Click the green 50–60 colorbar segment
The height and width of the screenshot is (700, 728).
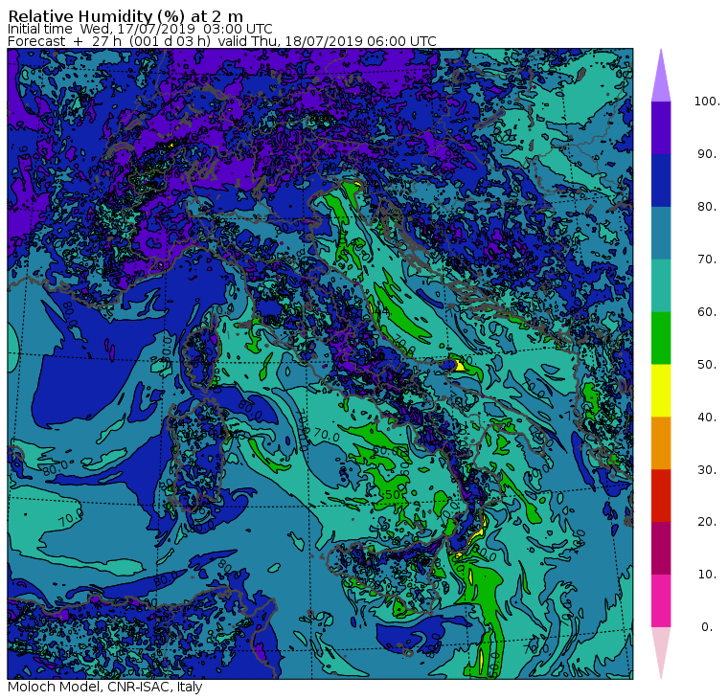661,338
